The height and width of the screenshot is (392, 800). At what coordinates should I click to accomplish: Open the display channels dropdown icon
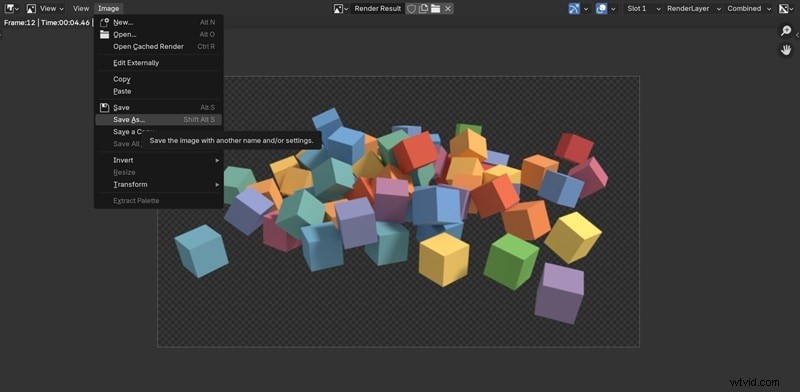point(786,8)
